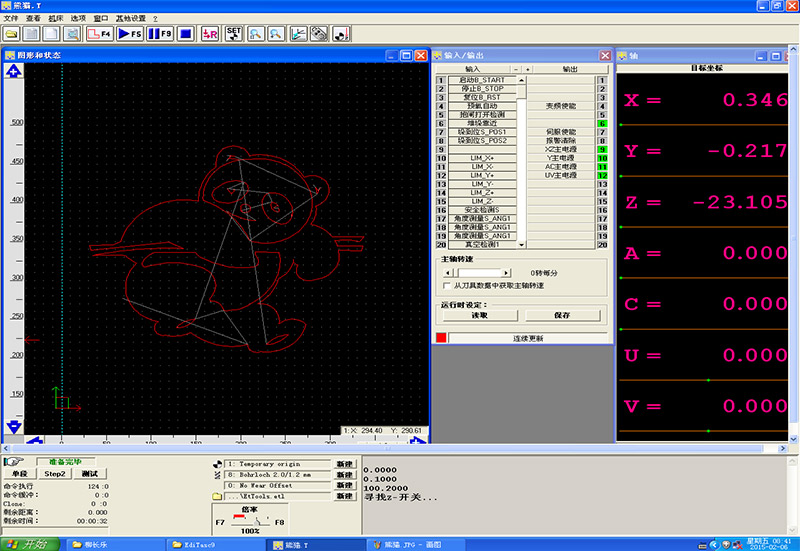800x551 pixels.
Task: Enable spindle speed from tool data checkbox
Action: click(x=447, y=286)
